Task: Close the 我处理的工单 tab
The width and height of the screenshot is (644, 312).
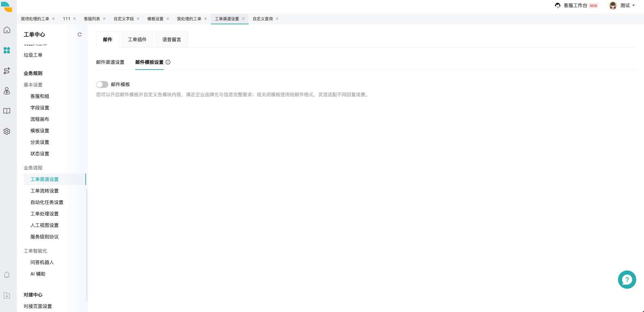Action: coord(205,19)
